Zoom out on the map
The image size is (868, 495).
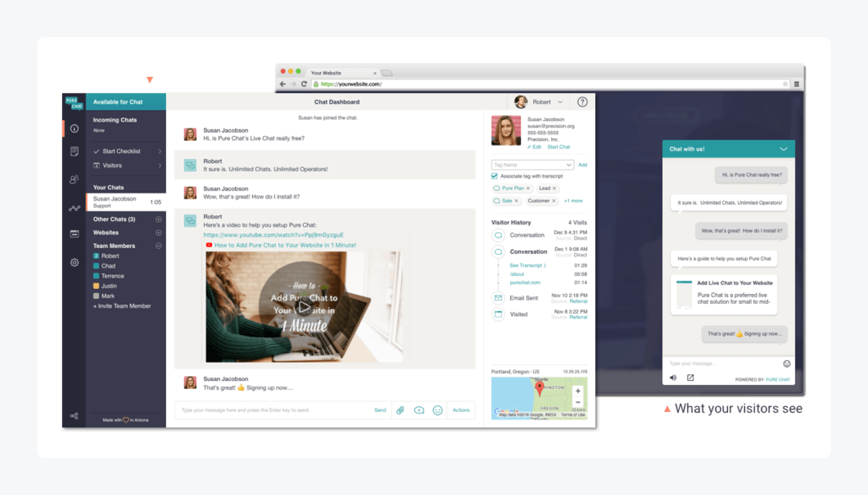(578, 402)
